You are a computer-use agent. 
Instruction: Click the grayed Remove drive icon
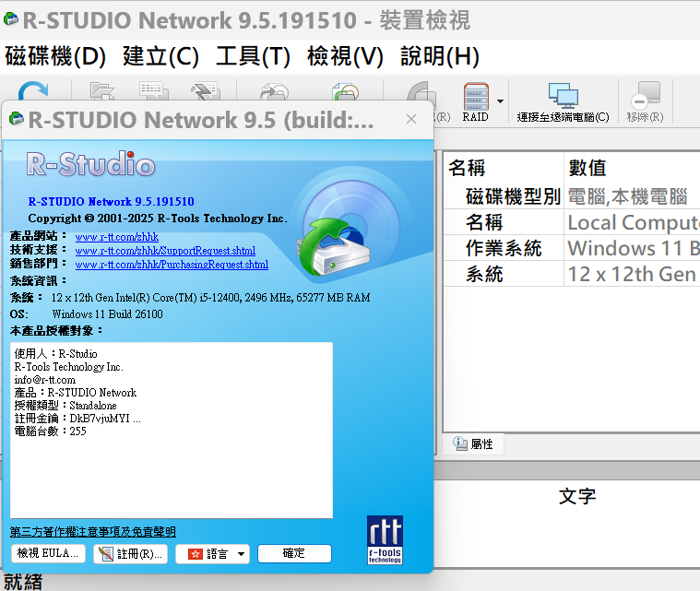tap(646, 96)
